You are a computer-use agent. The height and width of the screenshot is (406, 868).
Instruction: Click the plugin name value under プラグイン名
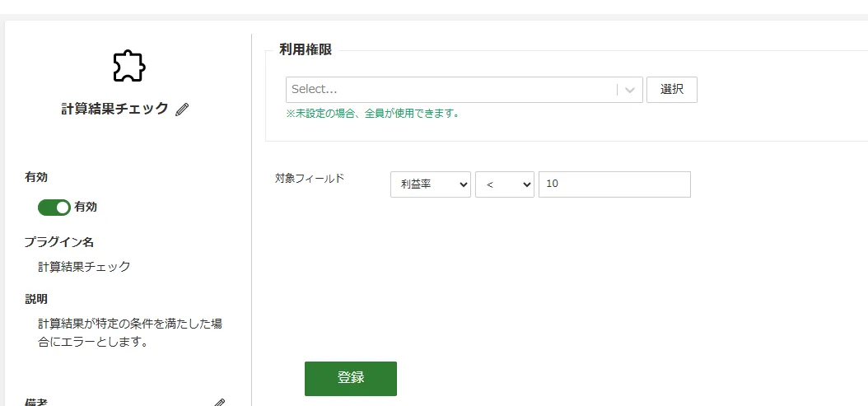click(84, 267)
